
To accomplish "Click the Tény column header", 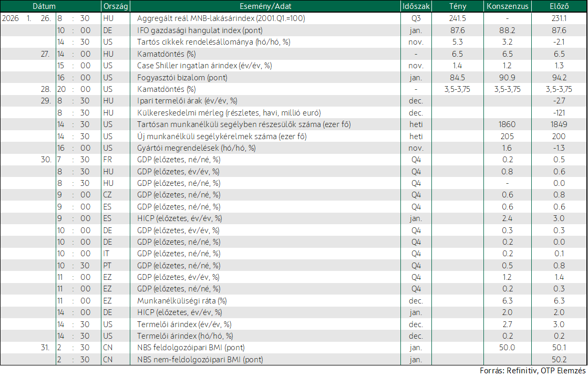I will (457, 6).
